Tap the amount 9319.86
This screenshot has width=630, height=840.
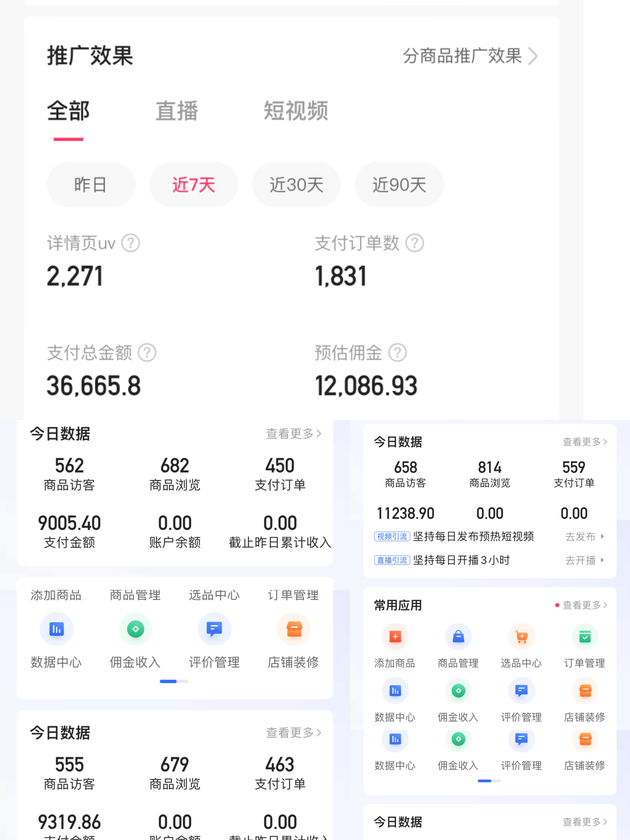click(69, 822)
